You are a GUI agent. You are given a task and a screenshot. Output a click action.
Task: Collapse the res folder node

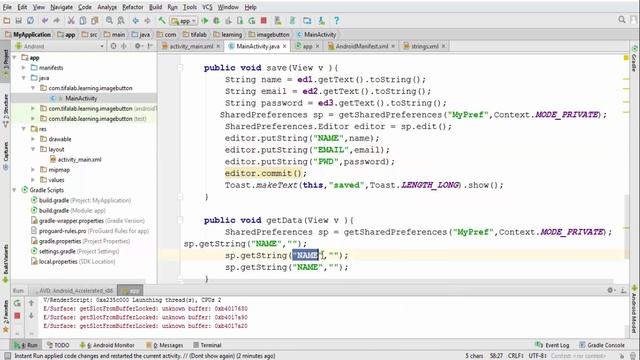tap(24, 129)
